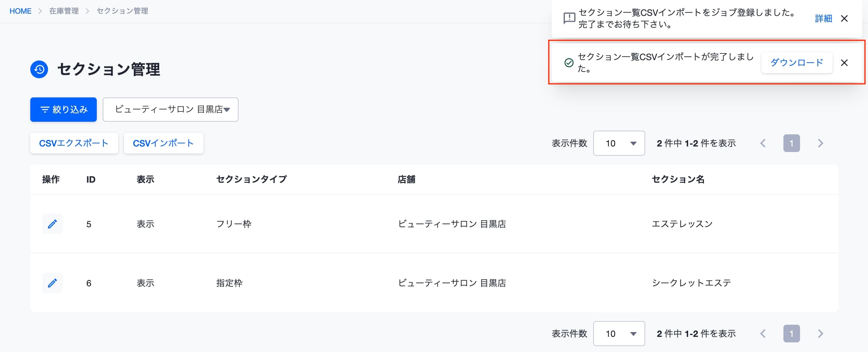Click the message alert icon in notification

click(x=569, y=18)
